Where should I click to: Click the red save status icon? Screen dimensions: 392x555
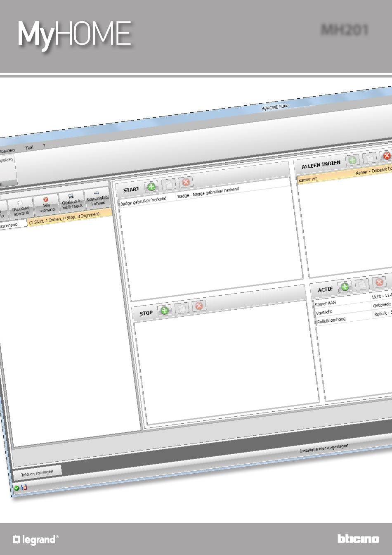click(24, 487)
